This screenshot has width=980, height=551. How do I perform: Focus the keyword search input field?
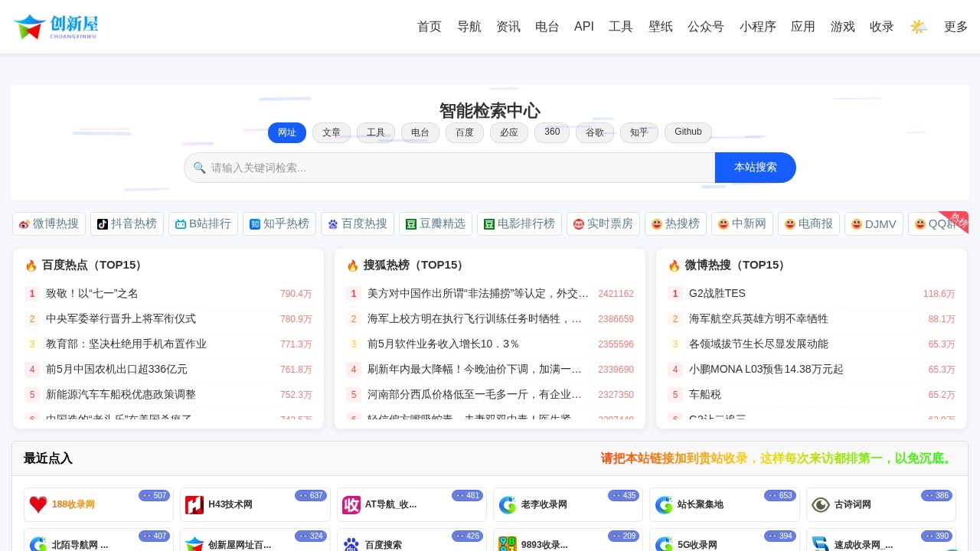[449, 168]
